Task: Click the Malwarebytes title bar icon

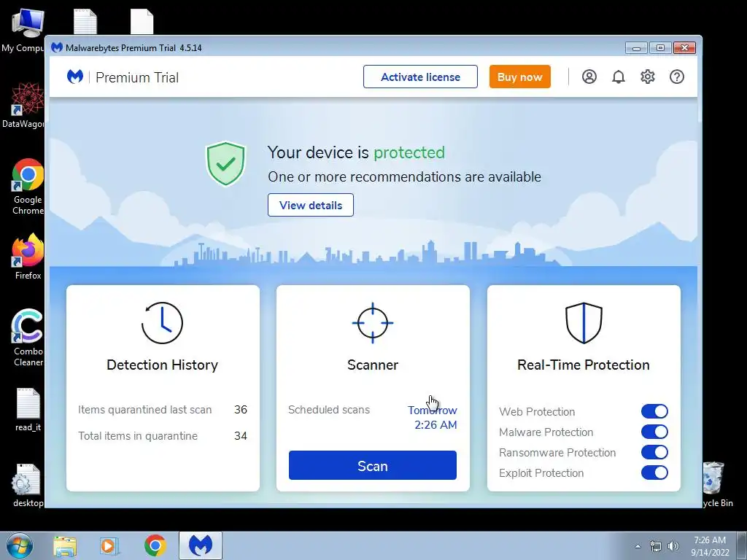Action: (x=57, y=47)
